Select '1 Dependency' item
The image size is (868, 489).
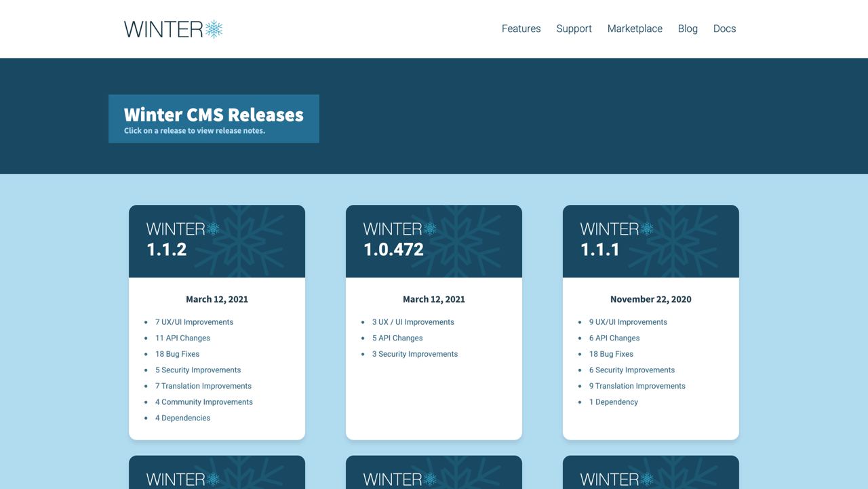point(614,402)
